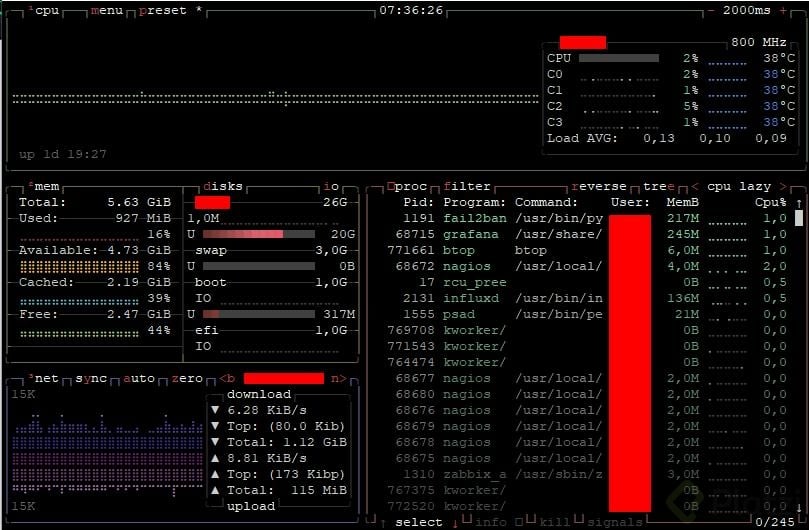Toggle net sync scaling
809x530 pixels.
point(91,378)
